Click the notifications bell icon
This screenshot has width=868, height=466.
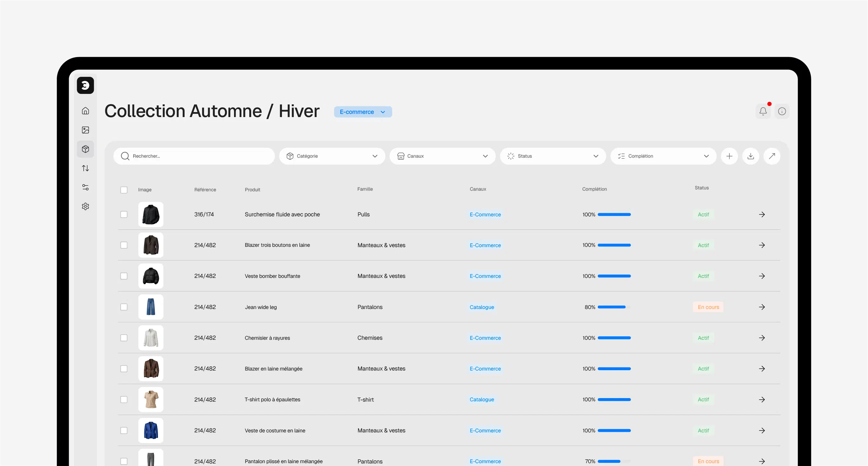[763, 111]
